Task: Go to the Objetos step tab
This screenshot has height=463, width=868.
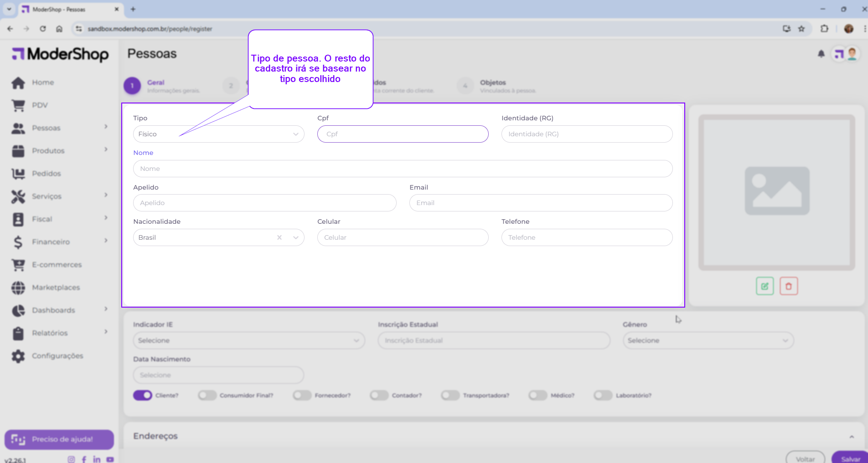Action: tap(492, 83)
